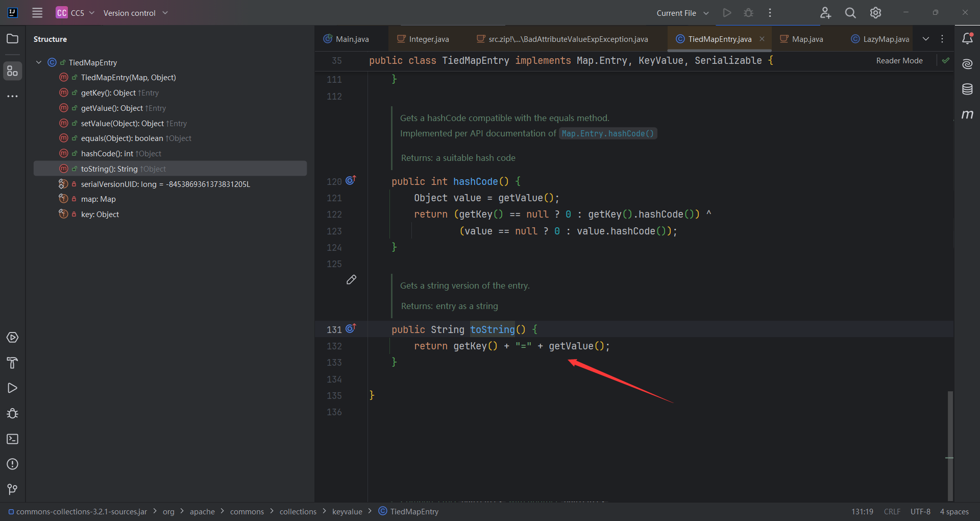Open the Run tool window
Image resolution: width=980 pixels, height=521 pixels.
(12, 388)
